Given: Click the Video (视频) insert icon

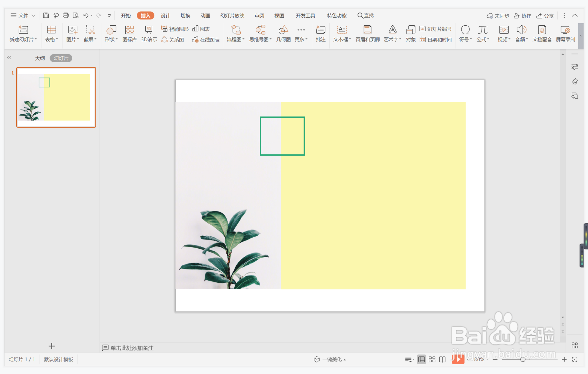Looking at the screenshot, I should [x=504, y=30].
